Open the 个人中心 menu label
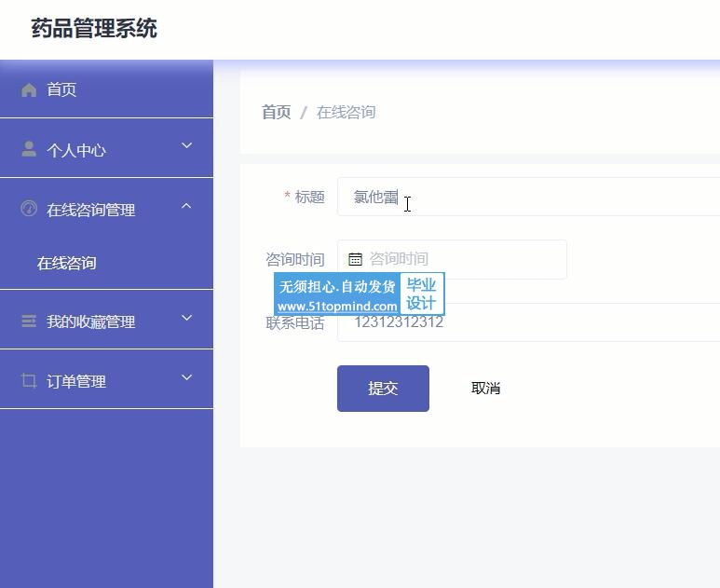The image size is (720, 588). point(76,150)
